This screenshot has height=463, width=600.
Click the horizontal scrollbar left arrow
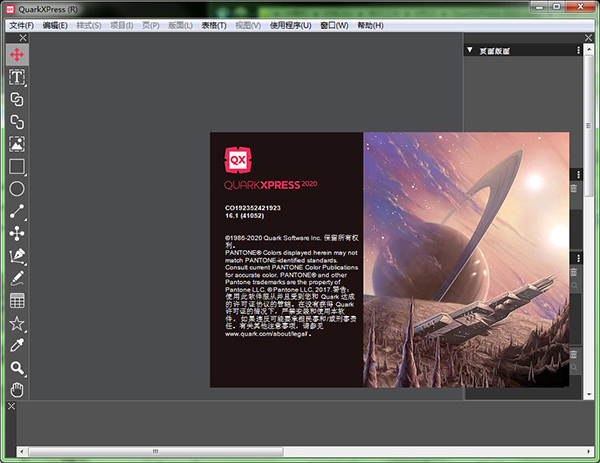pos(22,452)
